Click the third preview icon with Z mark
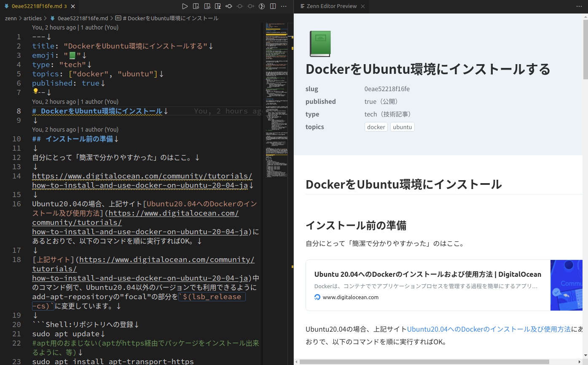The height and width of the screenshot is (365, 588). (x=217, y=6)
